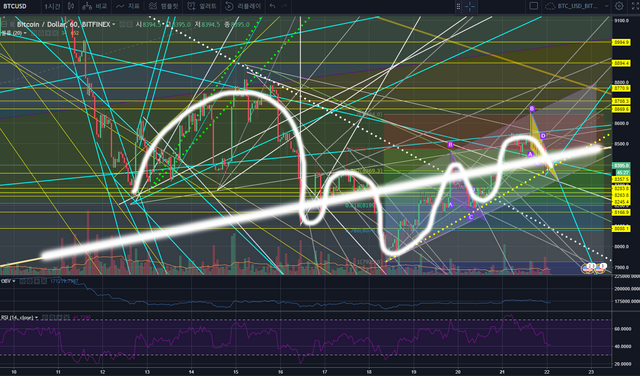Click the 8770.9 price label
Viewport: 640px width, 376px height.
(621, 88)
